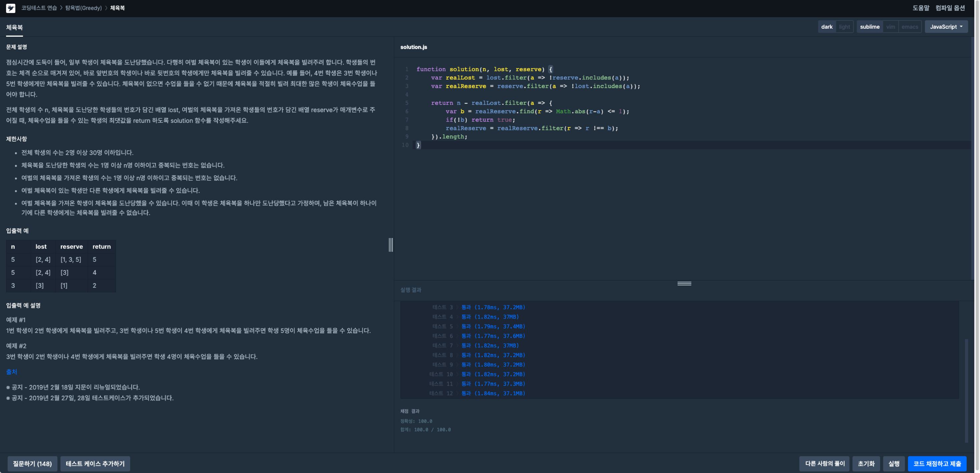Open 컴파일 옵션 menu

[950, 8]
